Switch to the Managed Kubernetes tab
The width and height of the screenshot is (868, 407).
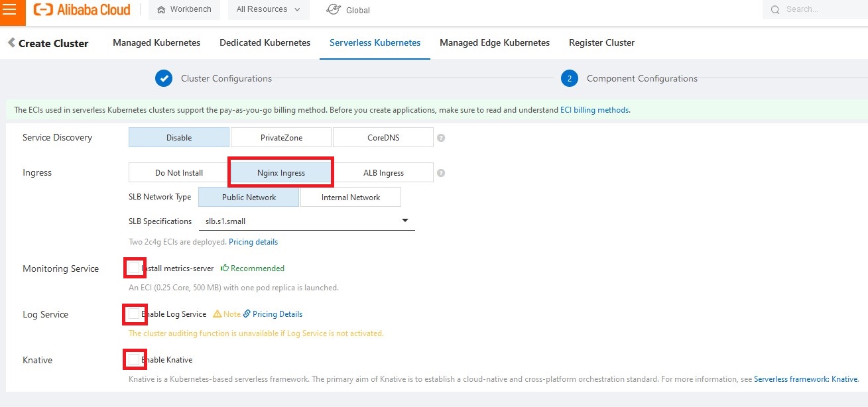(x=156, y=43)
